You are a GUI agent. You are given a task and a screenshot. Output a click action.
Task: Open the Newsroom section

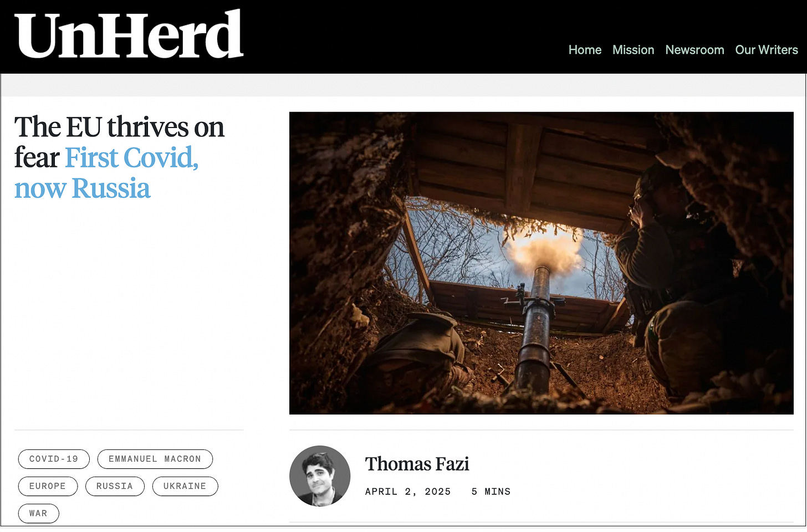[x=694, y=50]
